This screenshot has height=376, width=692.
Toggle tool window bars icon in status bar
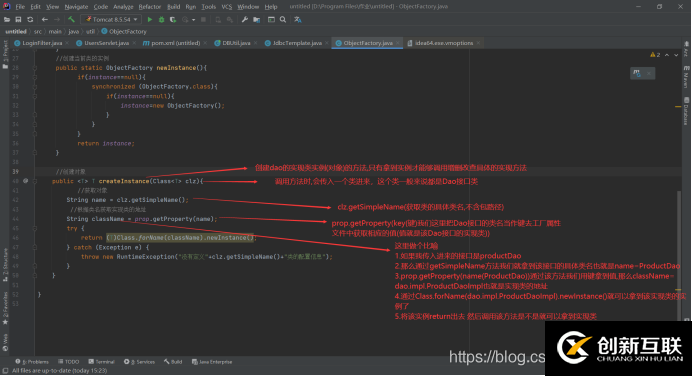(5, 371)
